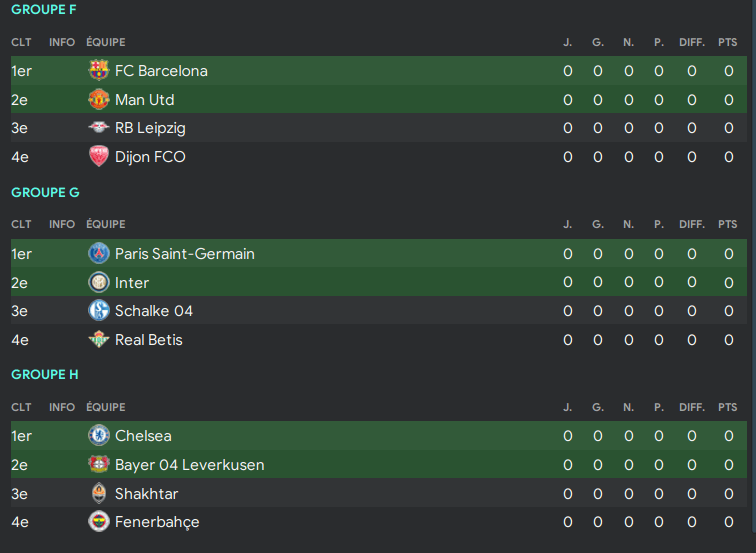Click the Bayer 04 Leverkusen crest
756x553 pixels.
pyautogui.click(x=99, y=465)
